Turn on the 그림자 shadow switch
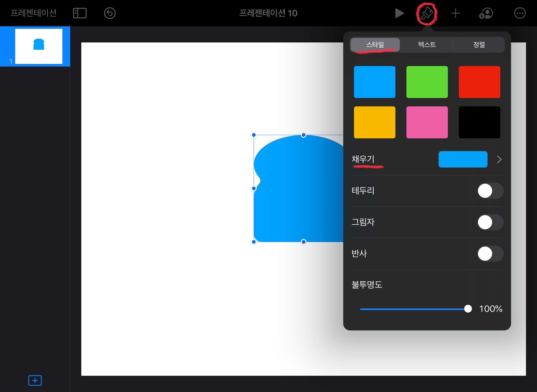537x392 pixels. point(490,222)
